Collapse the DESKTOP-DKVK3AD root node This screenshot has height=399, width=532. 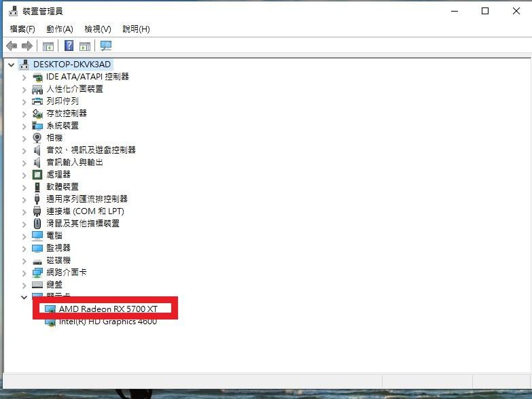(x=11, y=65)
